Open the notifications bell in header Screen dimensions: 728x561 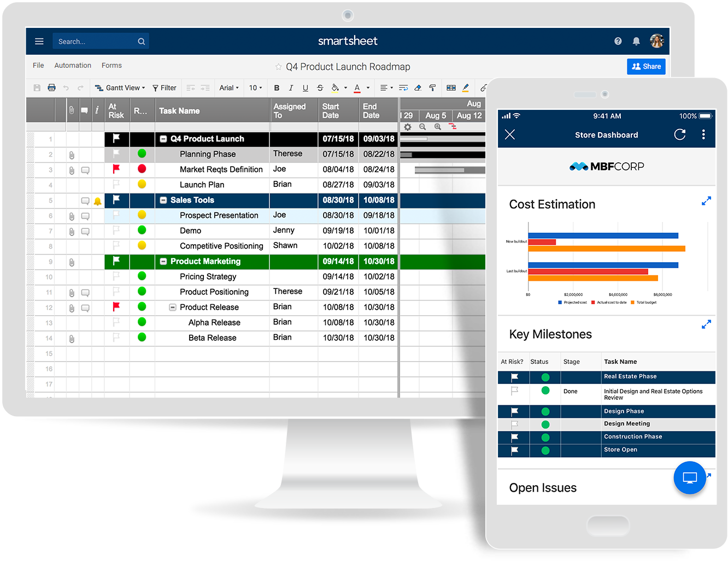point(636,41)
